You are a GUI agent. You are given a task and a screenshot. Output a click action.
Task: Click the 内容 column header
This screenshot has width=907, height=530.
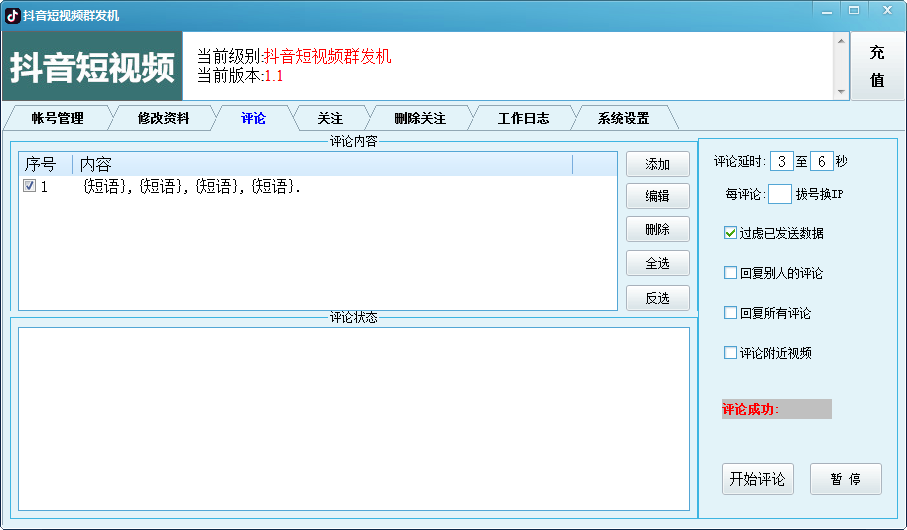322,164
